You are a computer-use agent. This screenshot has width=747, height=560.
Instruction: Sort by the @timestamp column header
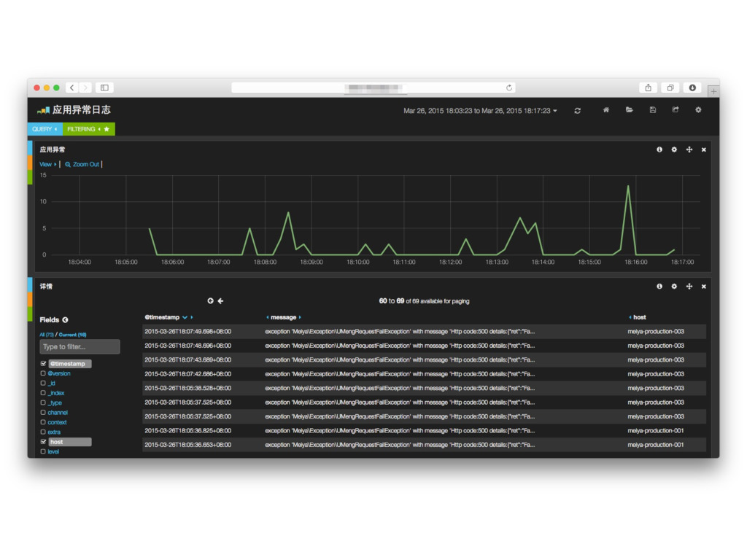162,317
